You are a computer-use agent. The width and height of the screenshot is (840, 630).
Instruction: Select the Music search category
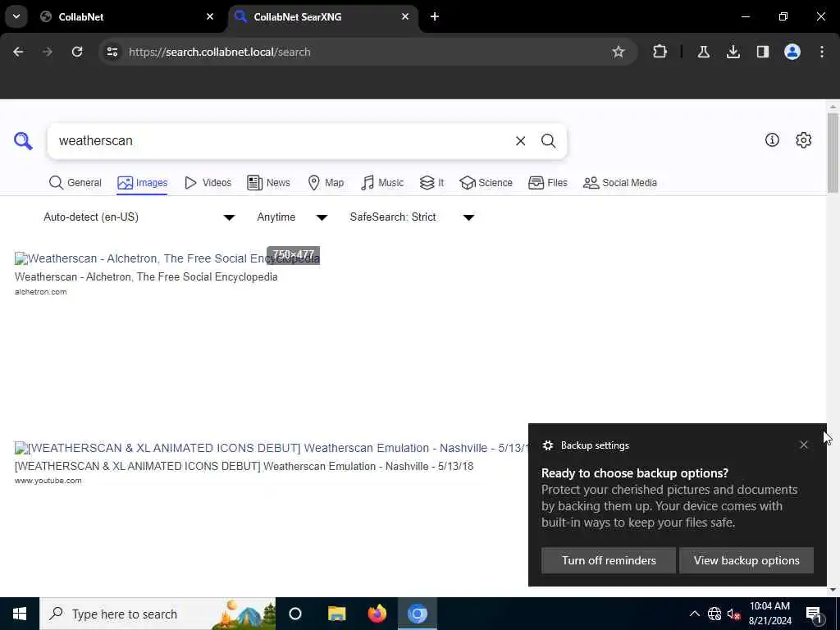382,183
